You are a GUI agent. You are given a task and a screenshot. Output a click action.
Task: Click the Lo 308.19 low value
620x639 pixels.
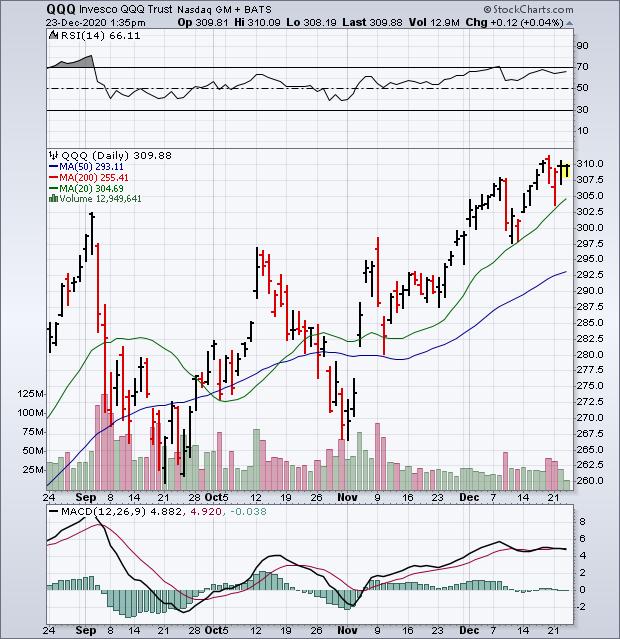coord(311,22)
